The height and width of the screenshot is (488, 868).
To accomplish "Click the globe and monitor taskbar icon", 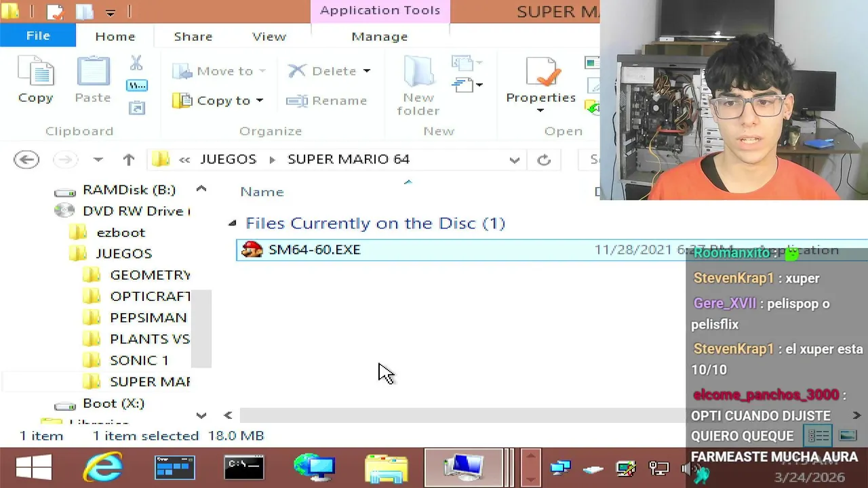I will [x=314, y=468].
